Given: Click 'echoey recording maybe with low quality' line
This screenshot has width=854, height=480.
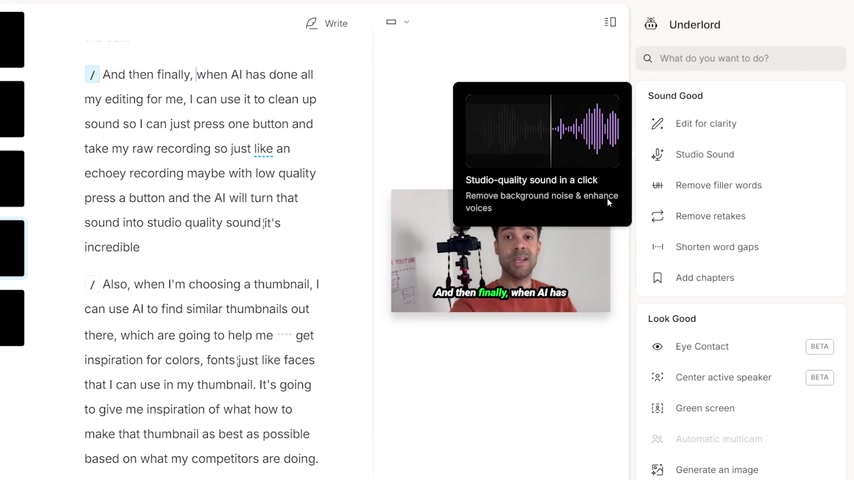Looking at the screenshot, I should pos(200,173).
